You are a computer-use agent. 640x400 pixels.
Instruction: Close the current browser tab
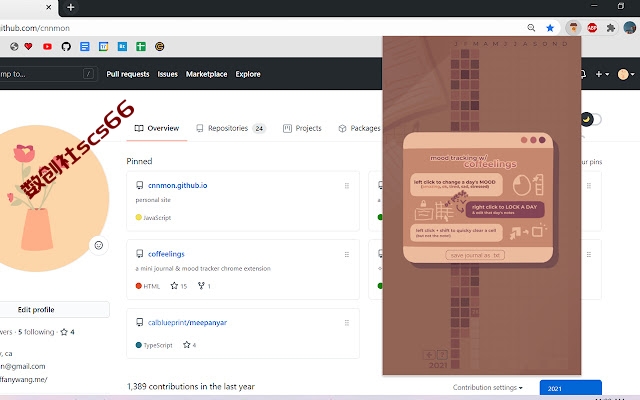(49, 7)
